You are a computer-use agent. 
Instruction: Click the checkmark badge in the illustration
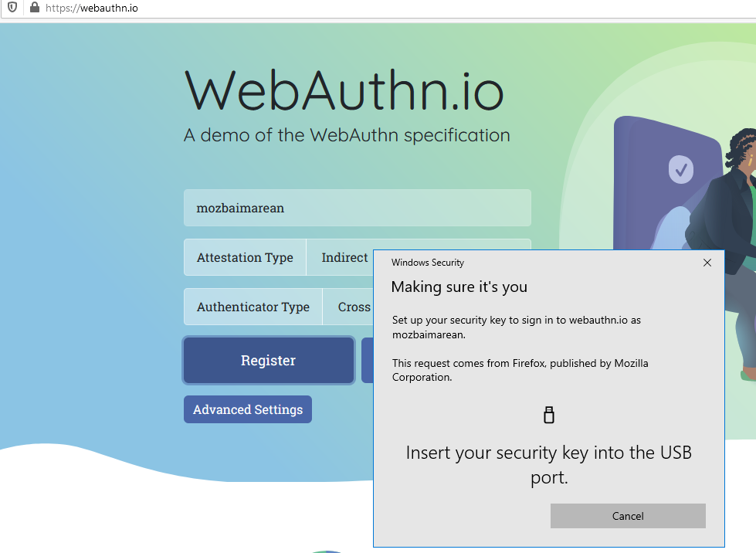pyautogui.click(x=680, y=170)
